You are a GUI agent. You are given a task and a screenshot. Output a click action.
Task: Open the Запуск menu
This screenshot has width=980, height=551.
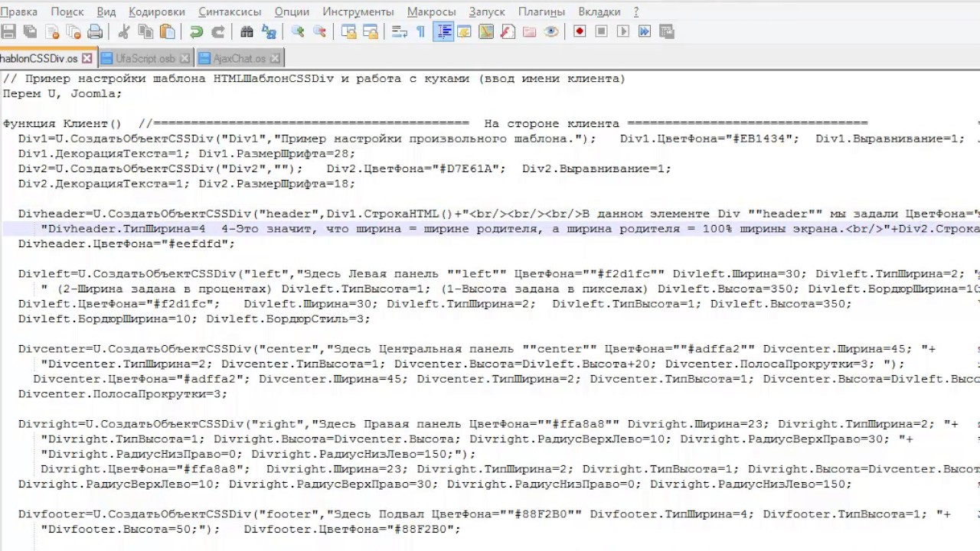[x=487, y=11]
